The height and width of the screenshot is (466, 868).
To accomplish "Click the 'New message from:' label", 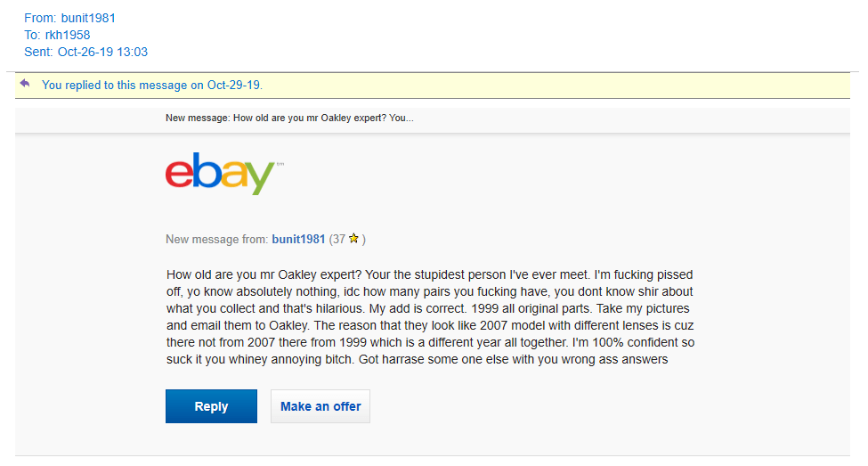I will 216,240.
